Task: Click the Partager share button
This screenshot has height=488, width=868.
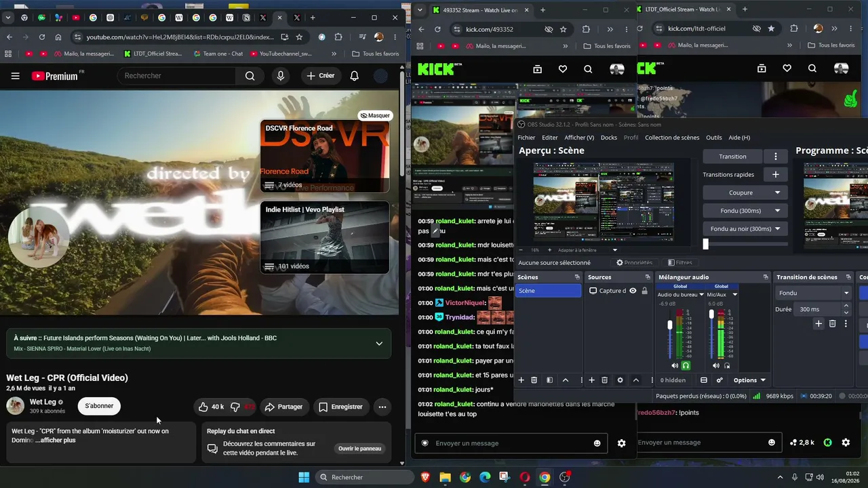Action: click(283, 407)
